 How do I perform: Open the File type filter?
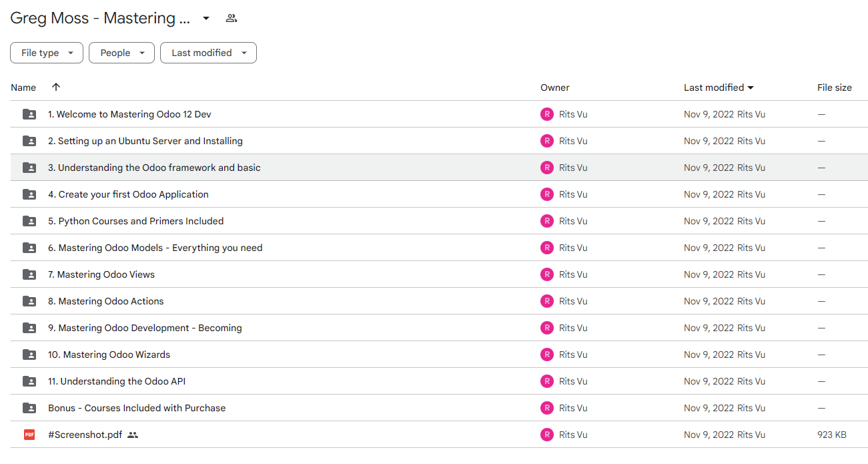click(47, 53)
